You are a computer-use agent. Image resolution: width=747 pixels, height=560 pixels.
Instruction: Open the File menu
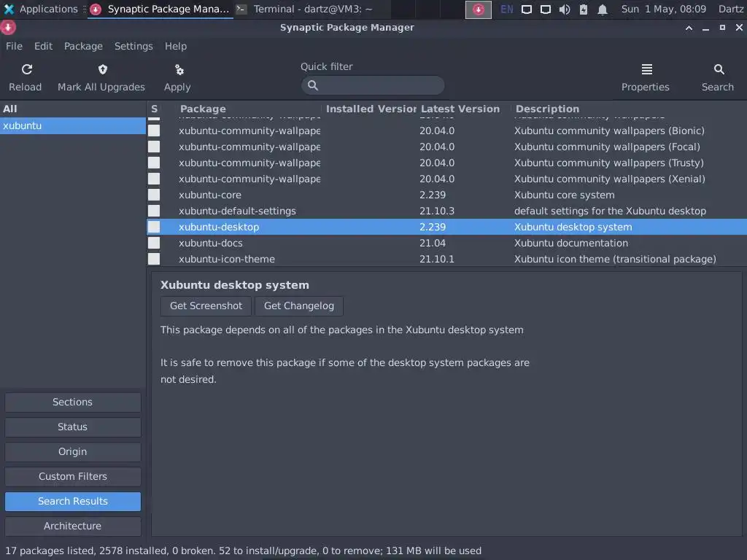pos(14,46)
